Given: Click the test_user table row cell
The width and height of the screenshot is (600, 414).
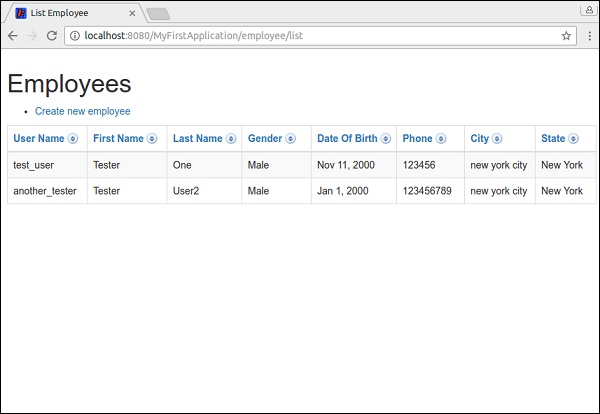Looking at the screenshot, I should click(34, 165).
